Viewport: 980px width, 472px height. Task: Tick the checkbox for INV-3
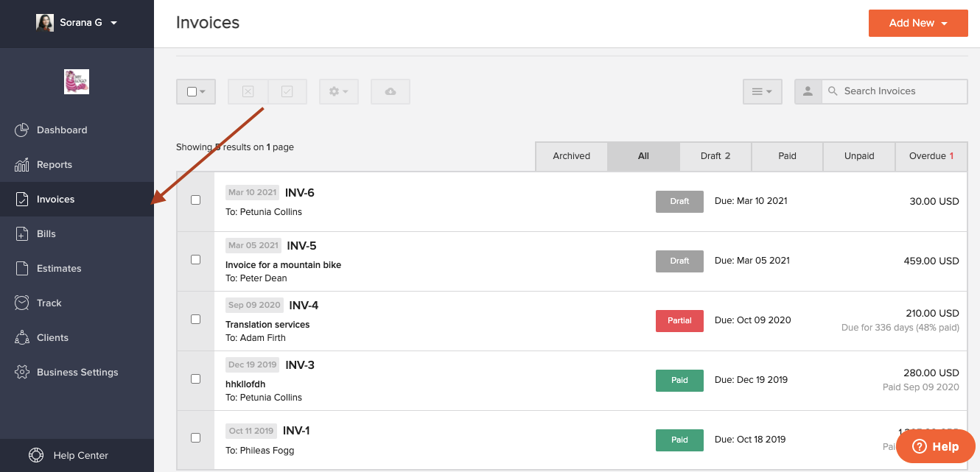(x=195, y=378)
